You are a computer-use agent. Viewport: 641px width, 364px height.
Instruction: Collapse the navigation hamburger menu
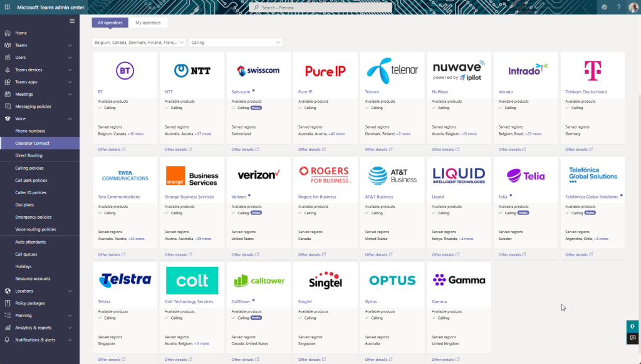pos(72,21)
